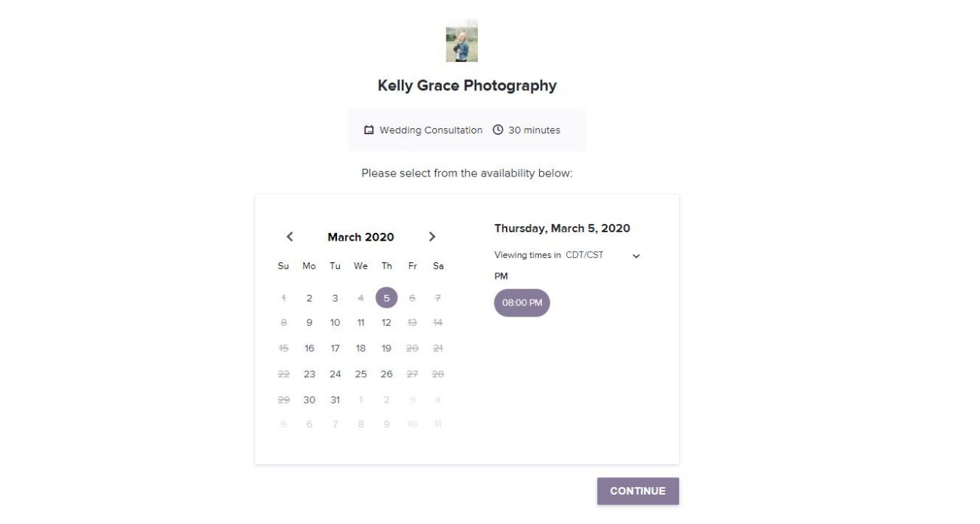This screenshot has width=980, height=524.
Task: Select Tuesday March 17
Action: tap(335, 348)
